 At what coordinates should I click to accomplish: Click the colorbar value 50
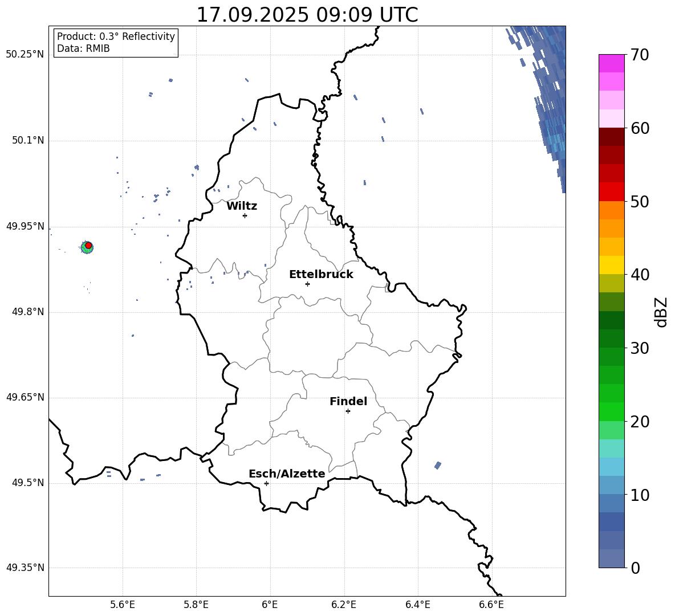pos(640,202)
